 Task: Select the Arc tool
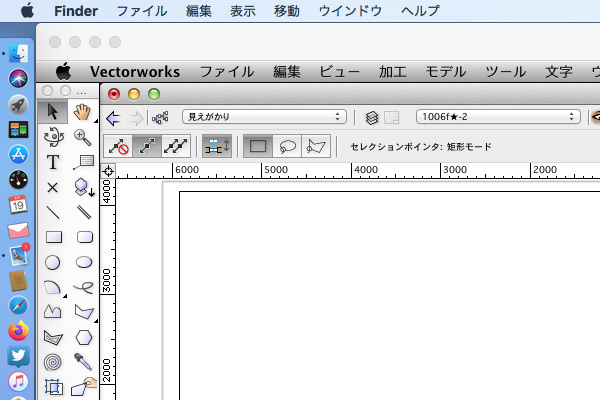point(53,288)
